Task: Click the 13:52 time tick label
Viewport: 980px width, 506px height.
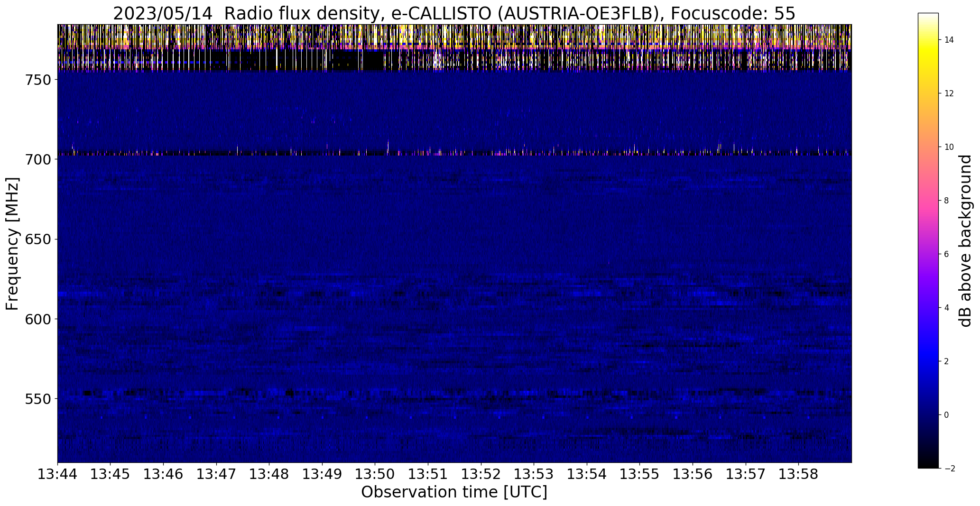Action: coord(481,474)
